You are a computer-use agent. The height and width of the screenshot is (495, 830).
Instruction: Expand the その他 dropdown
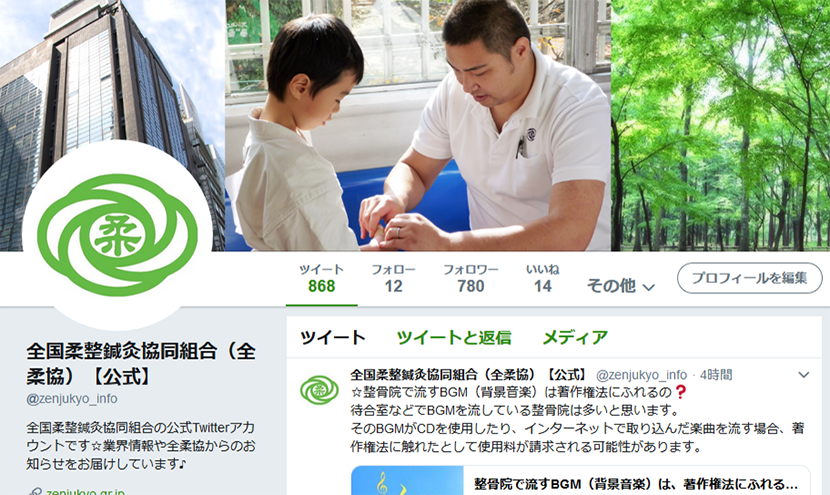point(620,286)
